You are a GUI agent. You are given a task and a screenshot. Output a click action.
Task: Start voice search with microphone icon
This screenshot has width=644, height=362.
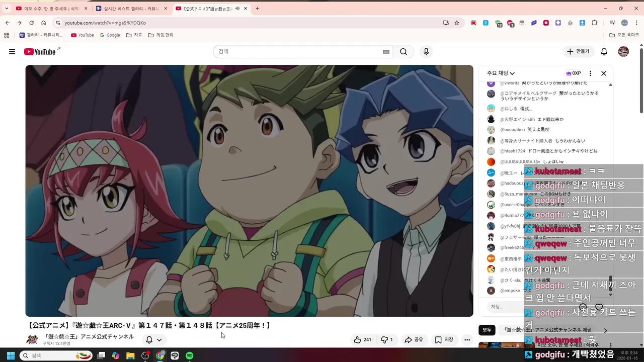pos(426,52)
